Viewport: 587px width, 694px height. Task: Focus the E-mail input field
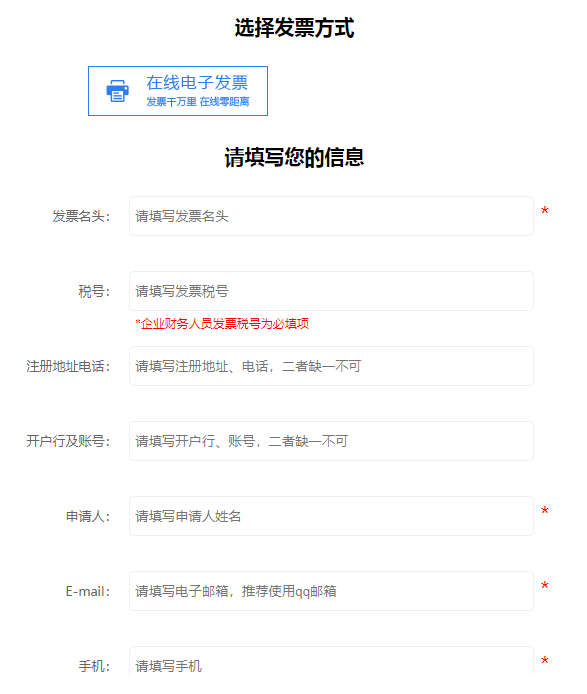[x=331, y=591]
